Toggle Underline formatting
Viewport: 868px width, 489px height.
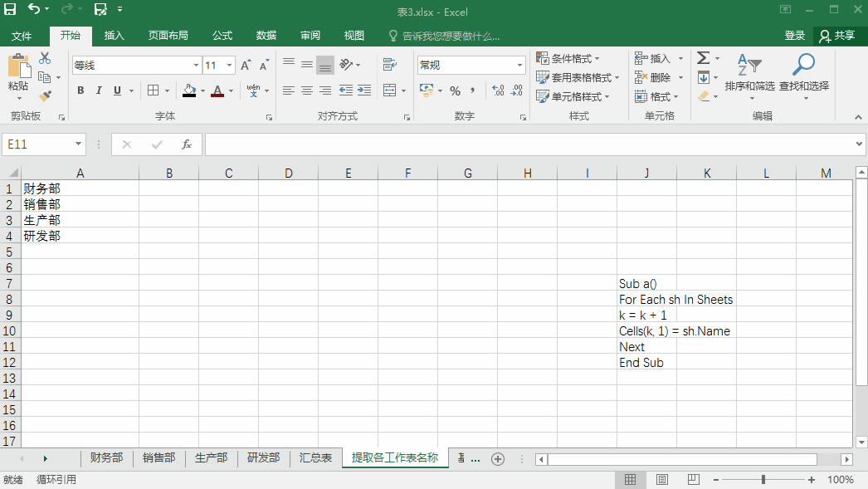tap(117, 90)
